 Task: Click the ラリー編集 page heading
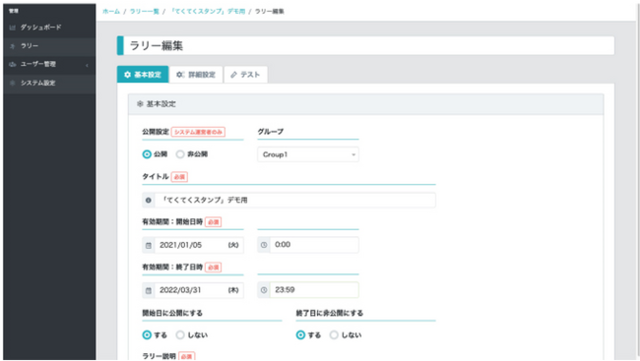pyautogui.click(x=156, y=46)
